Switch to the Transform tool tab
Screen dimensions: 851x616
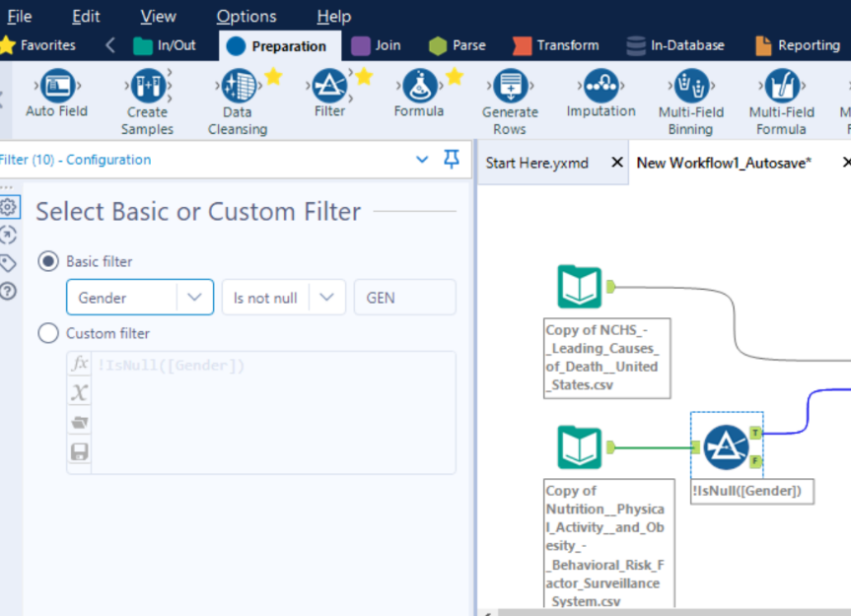[555, 45]
